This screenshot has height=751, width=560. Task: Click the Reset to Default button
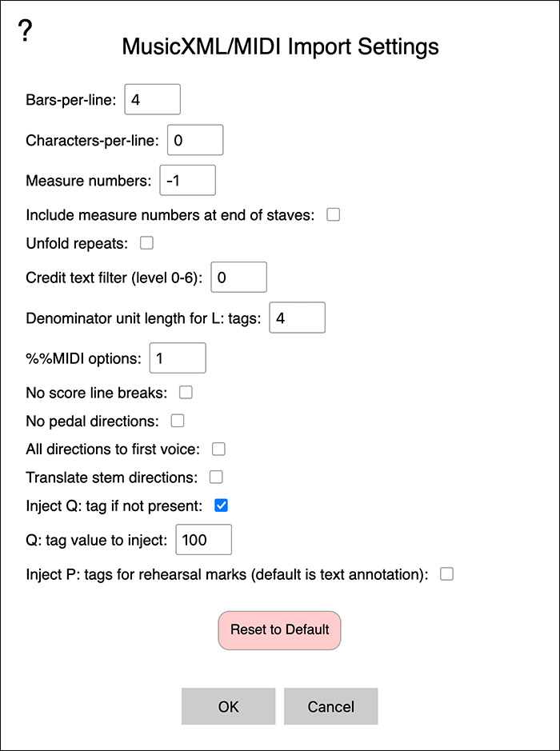[x=279, y=630]
